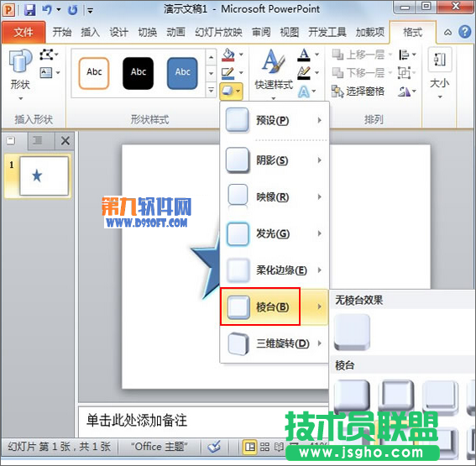Screen dimensions: 476x466
Task: Open the 发光(G) glow submenu
Action: (275, 233)
